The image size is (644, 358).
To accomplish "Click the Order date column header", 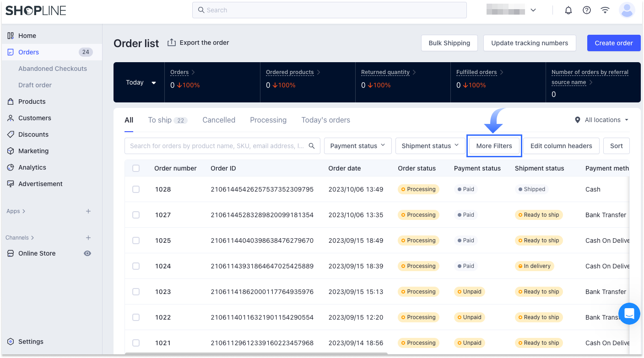I will [345, 168].
